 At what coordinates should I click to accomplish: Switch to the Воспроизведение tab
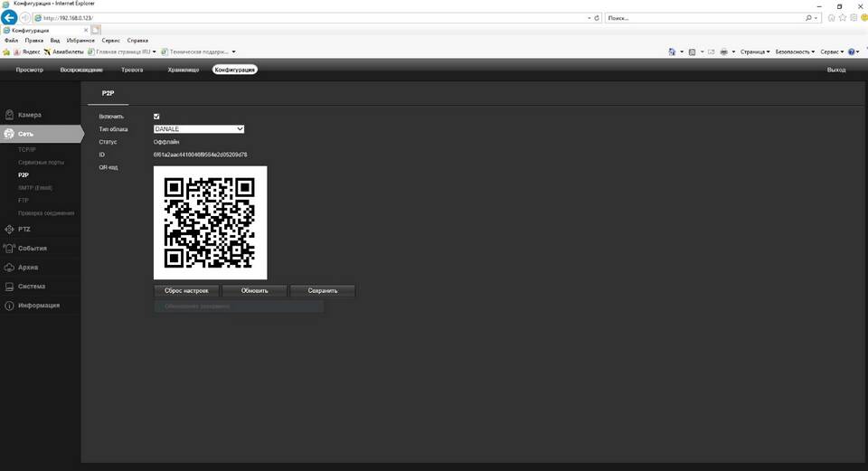click(81, 70)
